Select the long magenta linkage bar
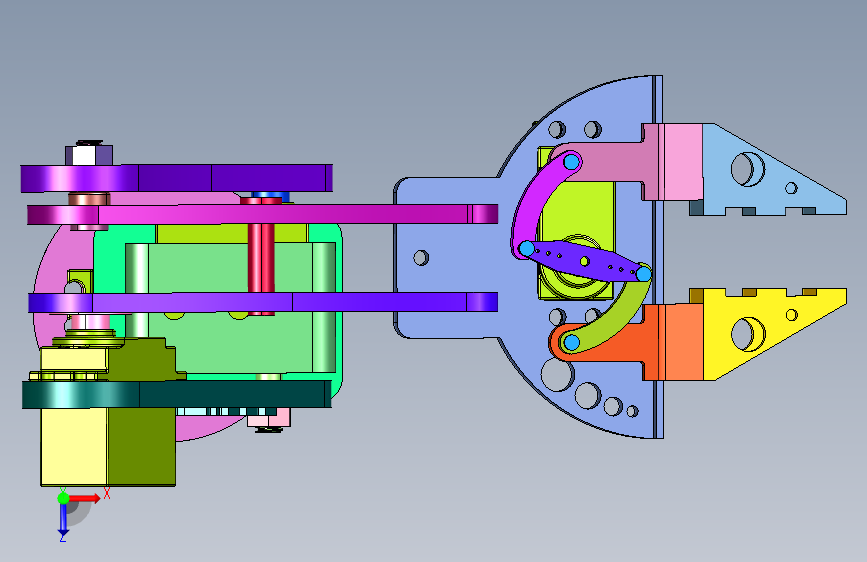 click(263, 214)
